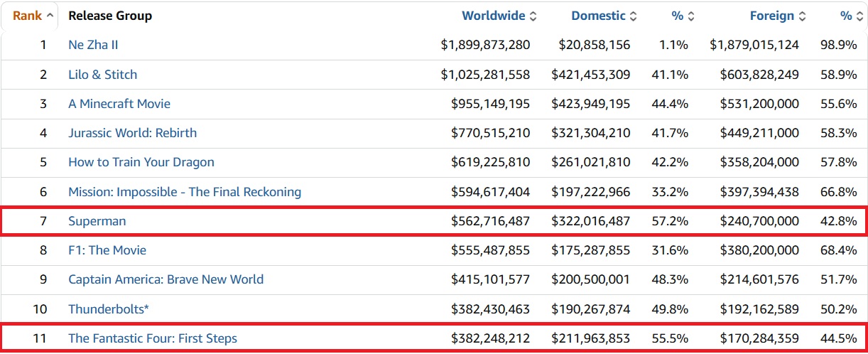Screen dimensions: 868x354
Task: Open The Fantastic Four: First Steps
Action: point(153,338)
